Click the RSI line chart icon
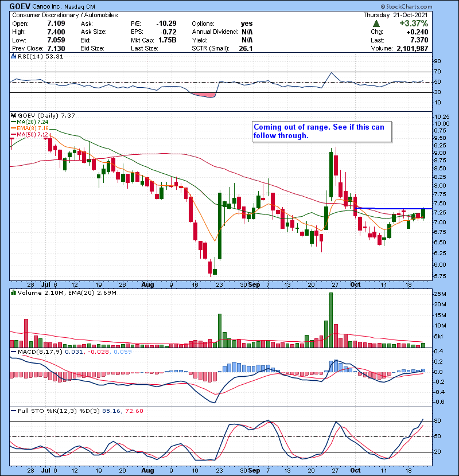Image resolution: width=459 pixels, height=476 pixels. click(13, 56)
